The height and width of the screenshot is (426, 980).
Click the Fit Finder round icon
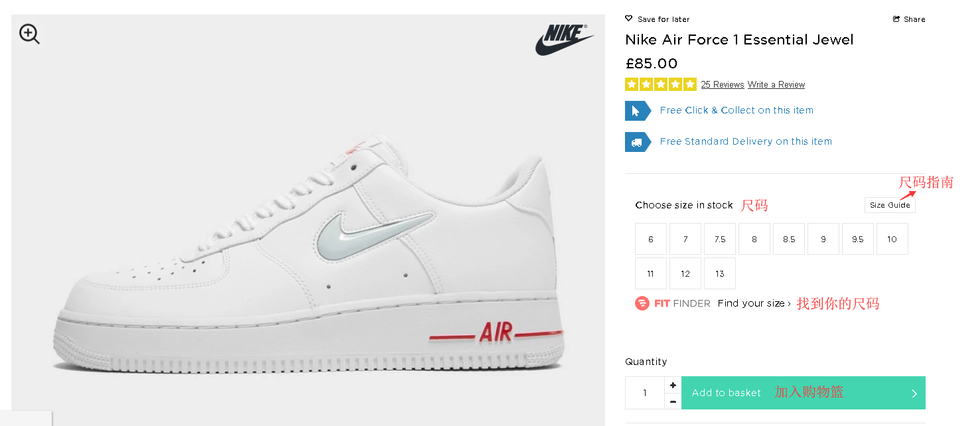[642, 303]
